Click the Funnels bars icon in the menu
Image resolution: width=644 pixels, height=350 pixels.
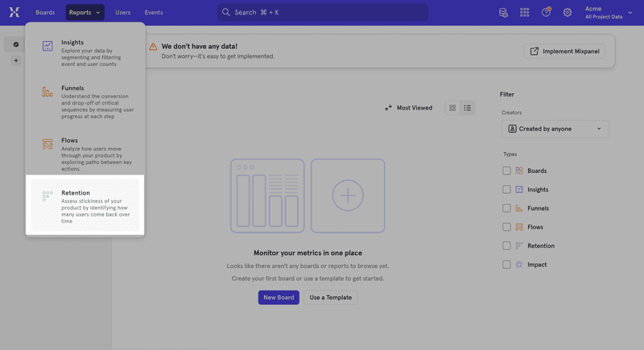click(x=47, y=92)
